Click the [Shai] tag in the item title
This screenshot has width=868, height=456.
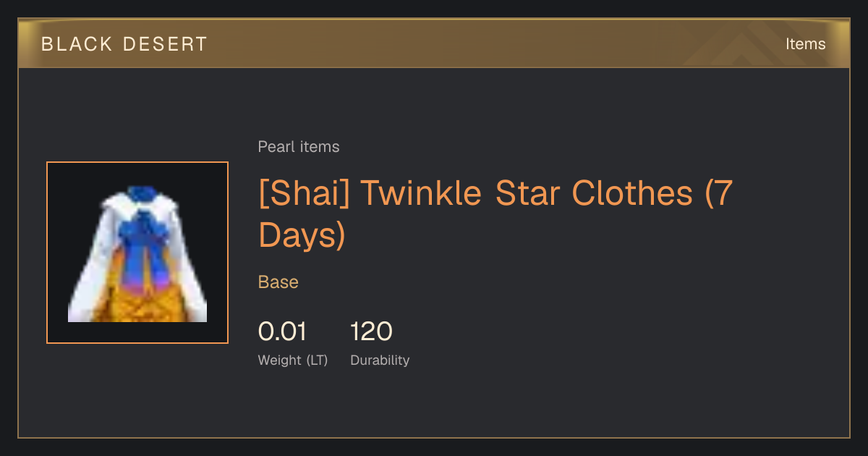pyautogui.click(x=304, y=193)
